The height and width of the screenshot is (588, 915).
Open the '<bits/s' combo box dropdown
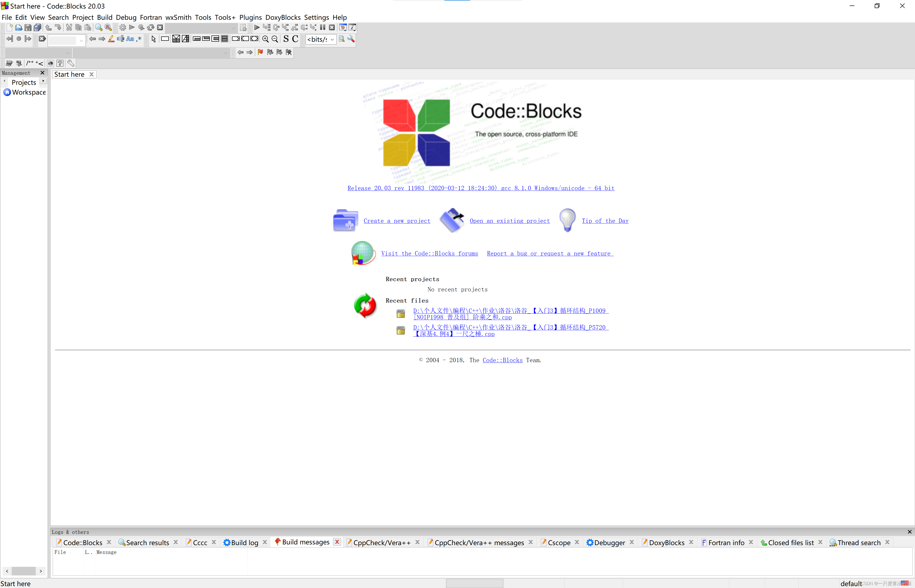332,39
